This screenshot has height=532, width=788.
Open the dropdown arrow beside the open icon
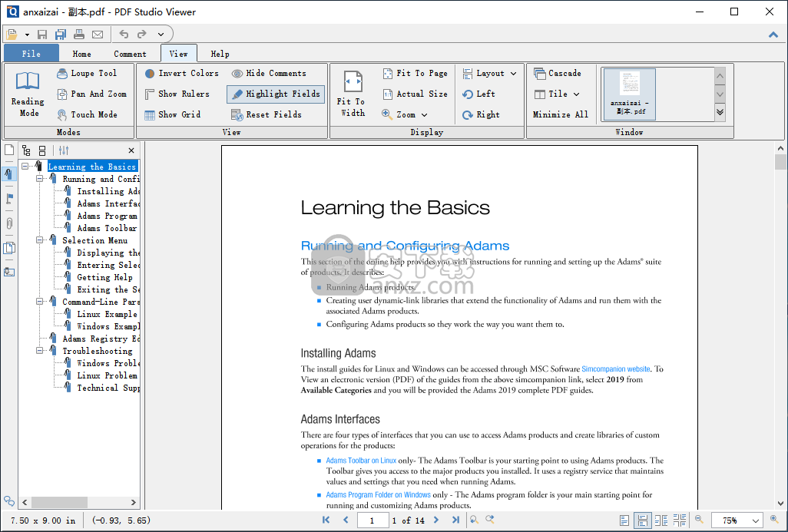pyautogui.click(x=27, y=35)
